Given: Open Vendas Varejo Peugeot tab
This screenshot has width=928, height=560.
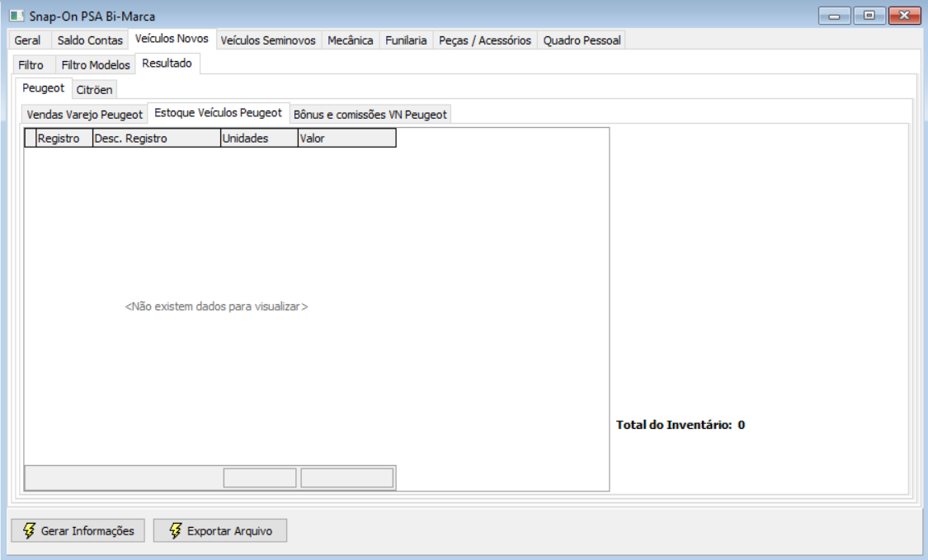Looking at the screenshot, I should [x=85, y=115].
